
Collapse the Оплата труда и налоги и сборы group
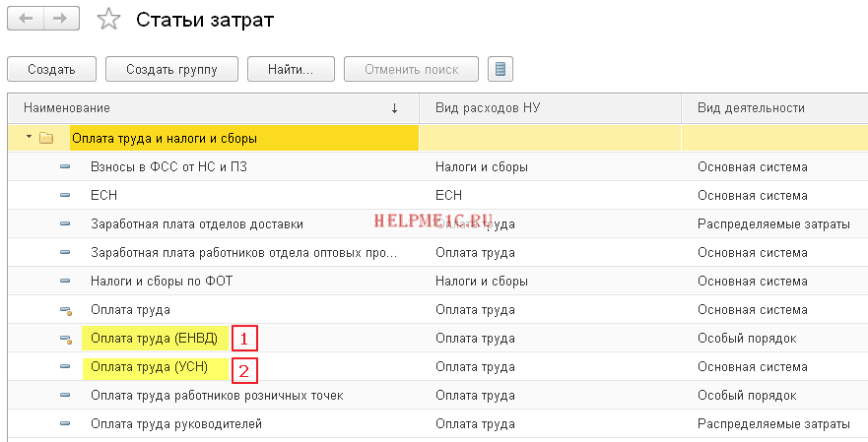[29, 139]
